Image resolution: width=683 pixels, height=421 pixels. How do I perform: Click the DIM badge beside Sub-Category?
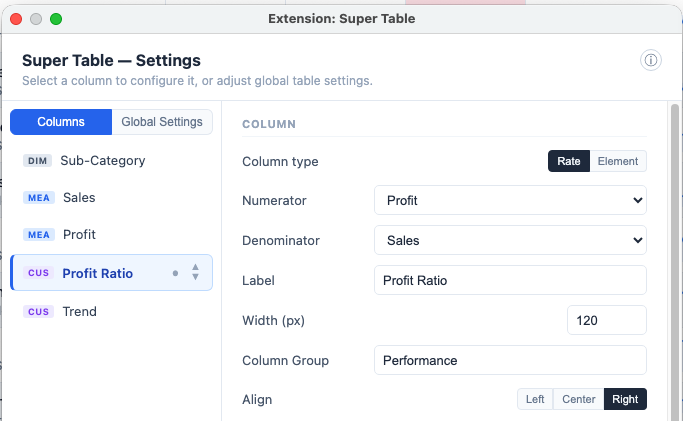pyautogui.click(x=37, y=161)
